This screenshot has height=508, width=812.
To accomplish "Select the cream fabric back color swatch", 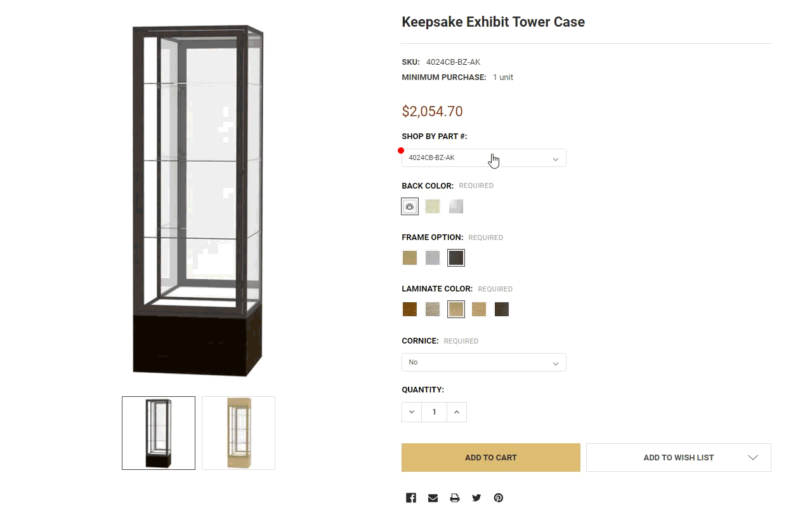I will [433, 206].
